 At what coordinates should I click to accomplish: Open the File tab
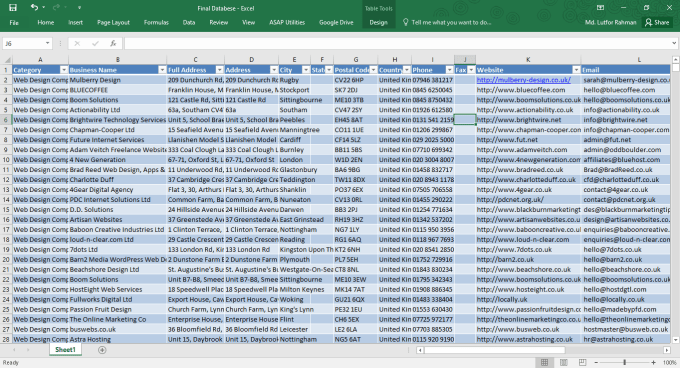pos(14,23)
